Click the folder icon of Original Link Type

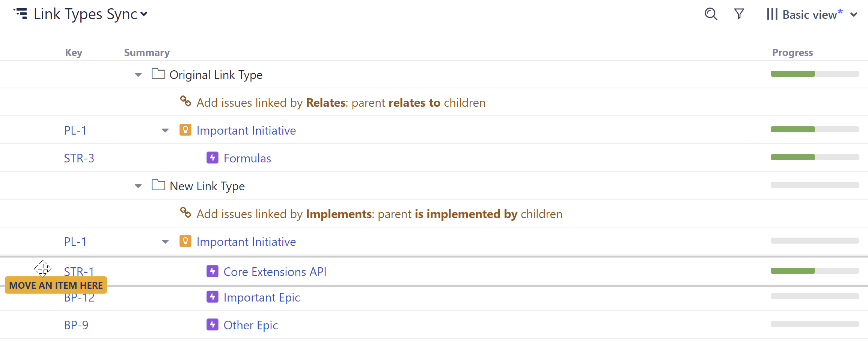(x=158, y=74)
